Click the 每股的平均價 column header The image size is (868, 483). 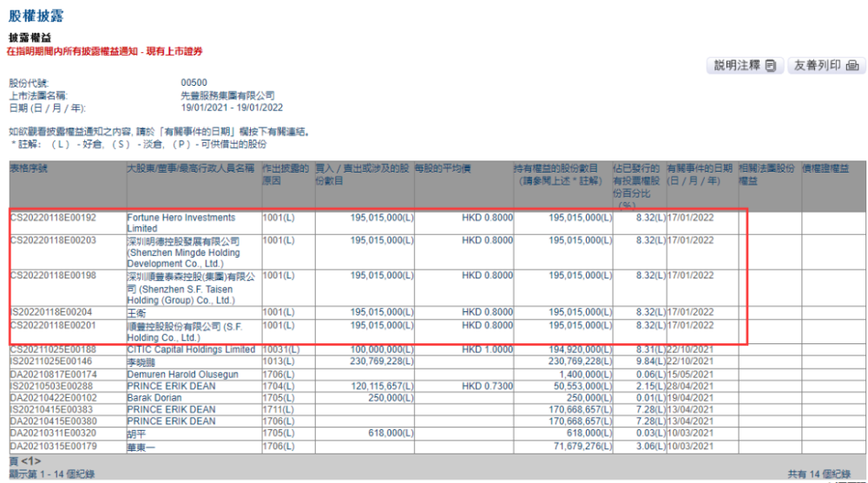(x=443, y=168)
